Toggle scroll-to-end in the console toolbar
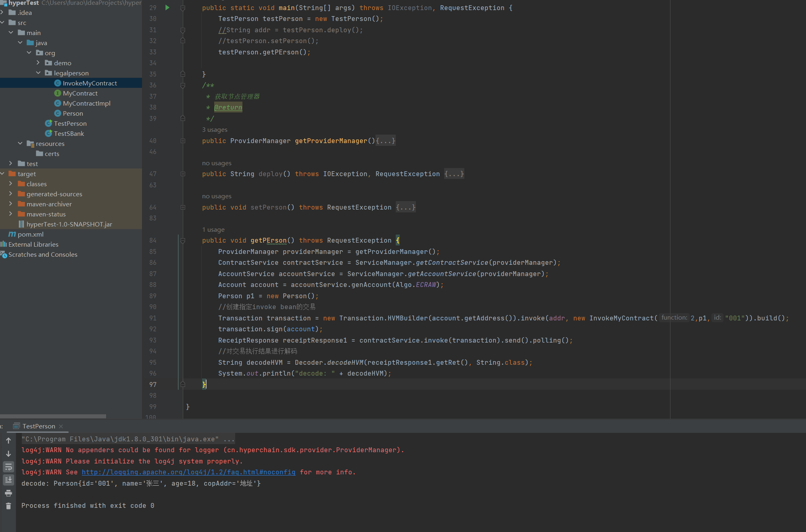The image size is (806, 532). (x=8, y=480)
